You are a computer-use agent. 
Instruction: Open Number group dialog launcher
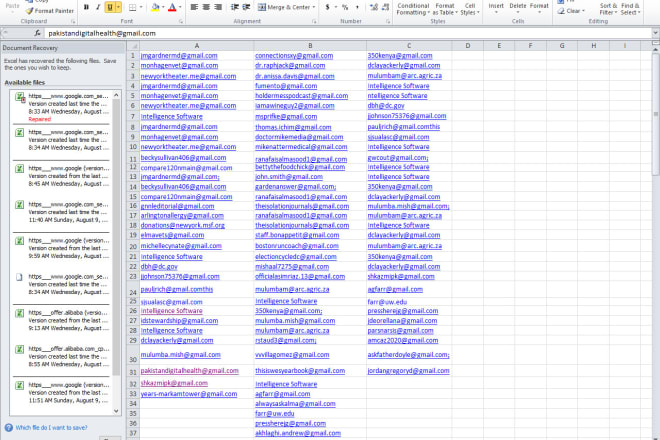(388, 21)
